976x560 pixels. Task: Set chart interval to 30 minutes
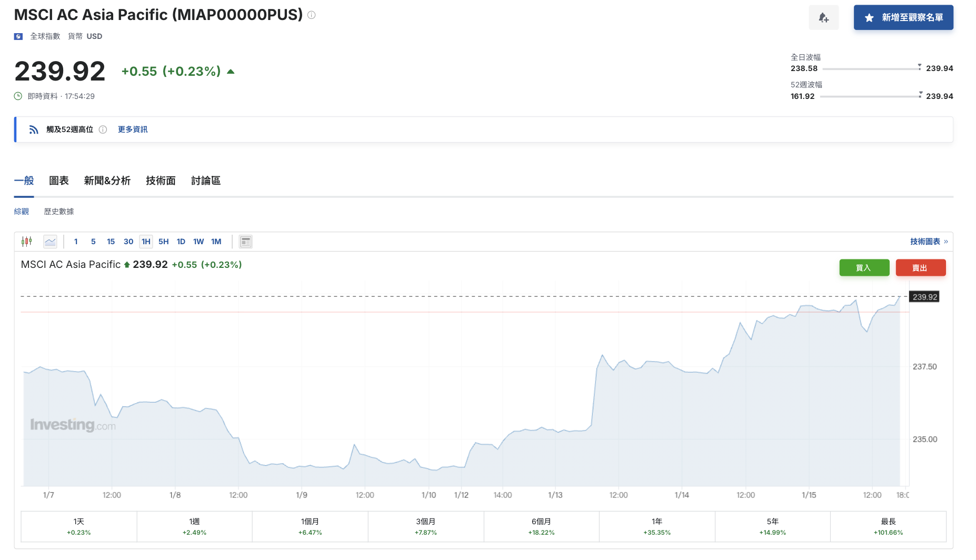point(128,242)
